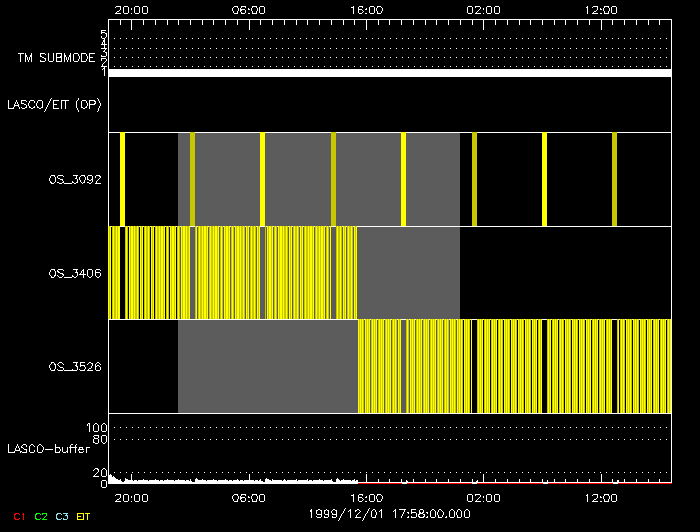Select the EIT legend entry
This screenshot has width=700, height=532.
pos(83,515)
